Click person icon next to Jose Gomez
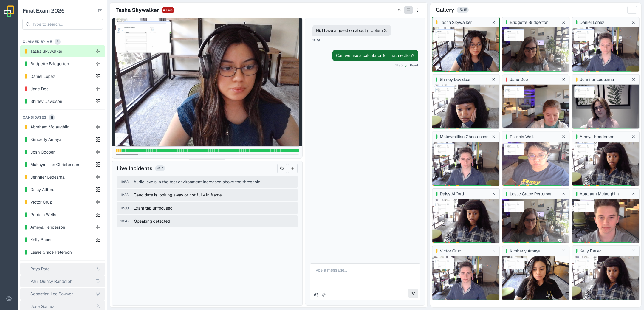This screenshot has width=644, height=310. [x=97, y=306]
